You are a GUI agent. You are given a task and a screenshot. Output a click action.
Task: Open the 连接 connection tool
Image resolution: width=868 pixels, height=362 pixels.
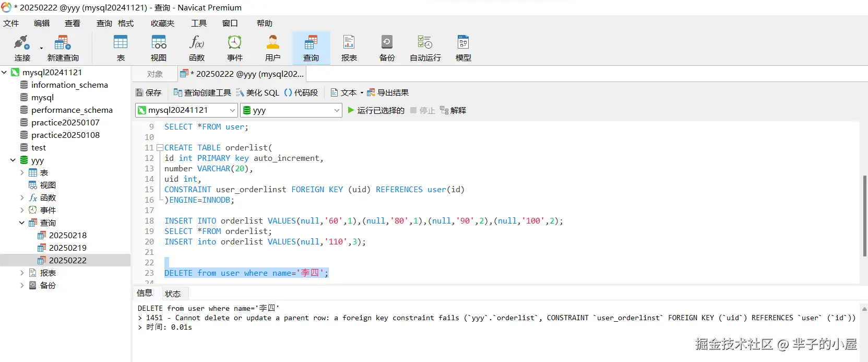coord(22,48)
